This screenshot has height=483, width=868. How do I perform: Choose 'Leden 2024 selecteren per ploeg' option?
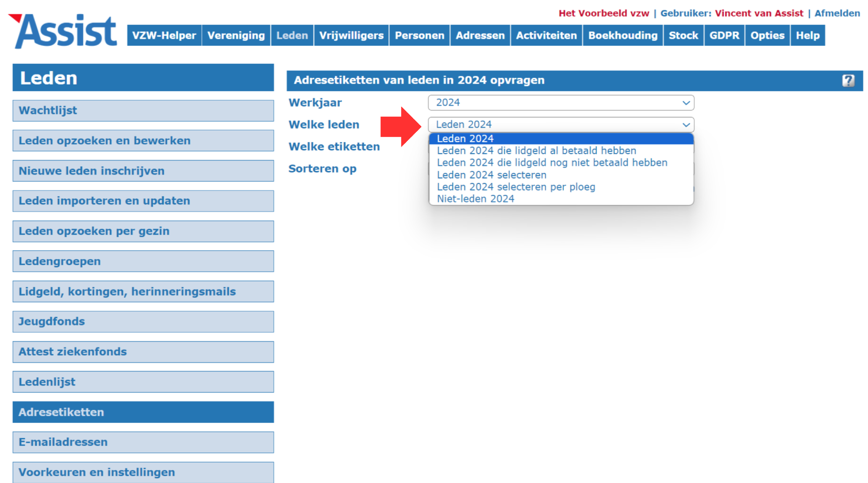(516, 187)
